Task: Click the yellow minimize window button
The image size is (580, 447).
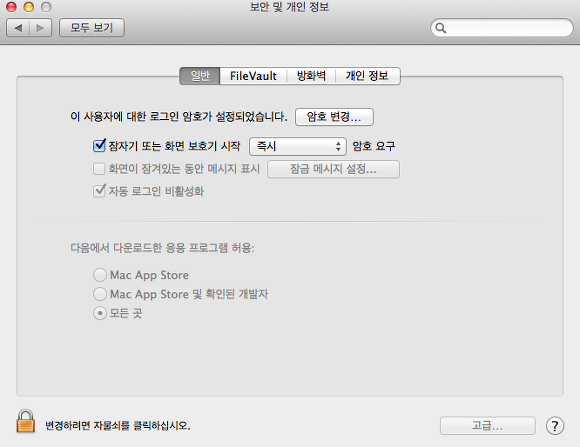Action: [x=28, y=7]
